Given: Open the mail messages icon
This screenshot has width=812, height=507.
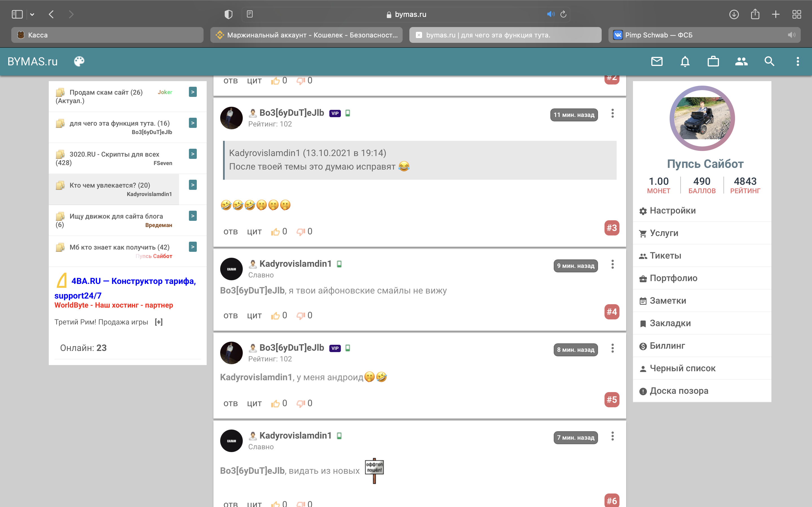Looking at the screenshot, I should pyautogui.click(x=657, y=61).
